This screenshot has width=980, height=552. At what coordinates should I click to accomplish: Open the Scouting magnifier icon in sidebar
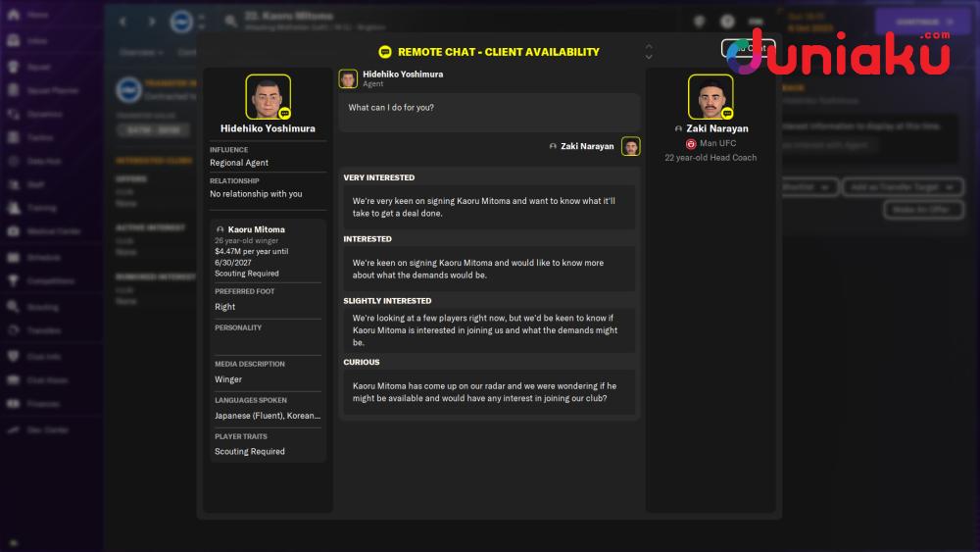click(14, 306)
